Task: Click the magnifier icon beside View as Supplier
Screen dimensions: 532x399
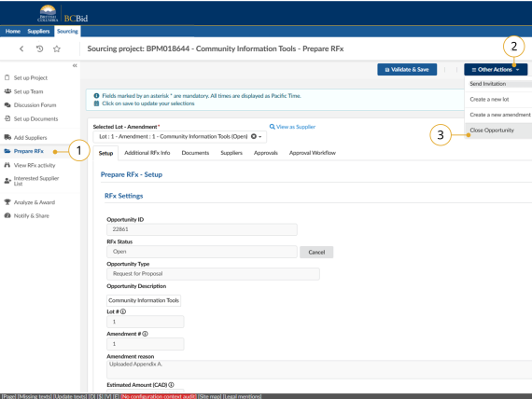Action: (x=273, y=127)
